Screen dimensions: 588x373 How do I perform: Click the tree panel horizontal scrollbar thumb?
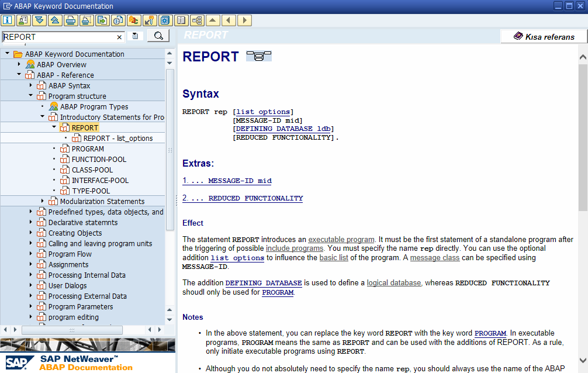(72, 330)
